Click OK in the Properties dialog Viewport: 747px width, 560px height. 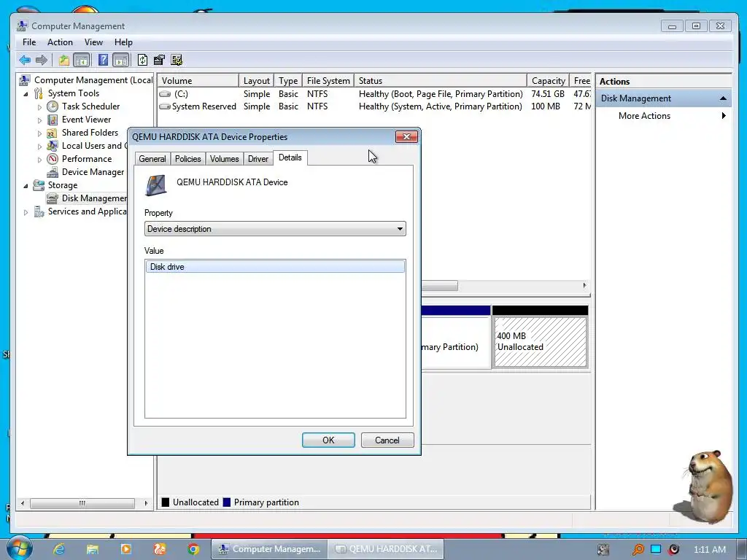click(x=328, y=440)
